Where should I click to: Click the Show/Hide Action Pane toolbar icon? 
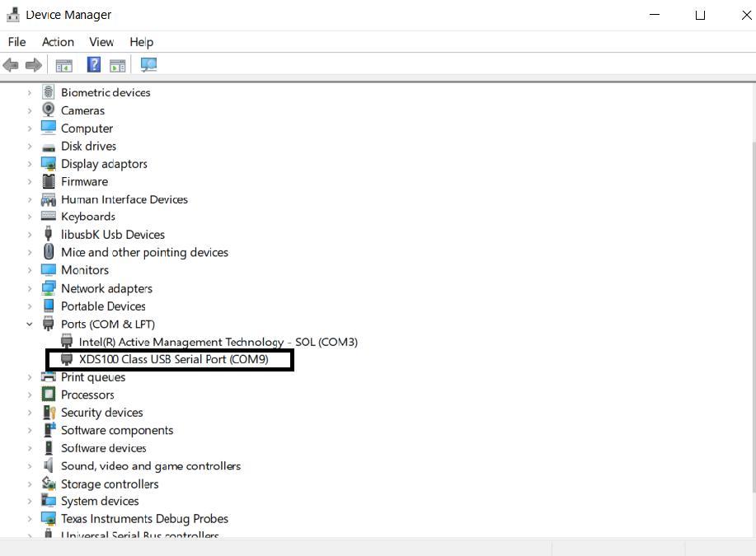pyautogui.click(x=118, y=65)
